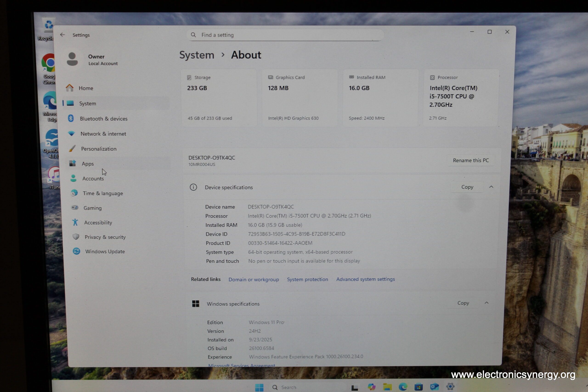Open Bluetooth & devices settings
Screen dimensions: 588x392
(104, 119)
